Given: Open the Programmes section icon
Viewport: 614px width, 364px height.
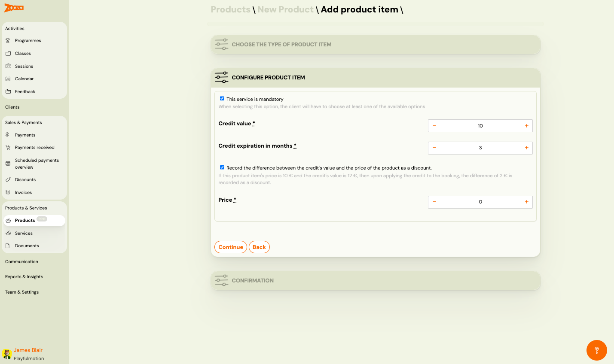Looking at the screenshot, I should (9, 40).
